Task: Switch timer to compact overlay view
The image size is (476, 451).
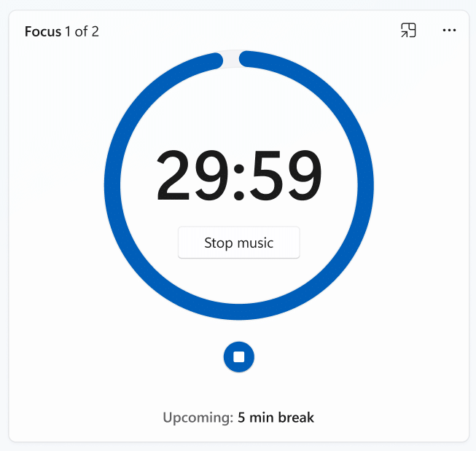Action: click(x=408, y=31)
